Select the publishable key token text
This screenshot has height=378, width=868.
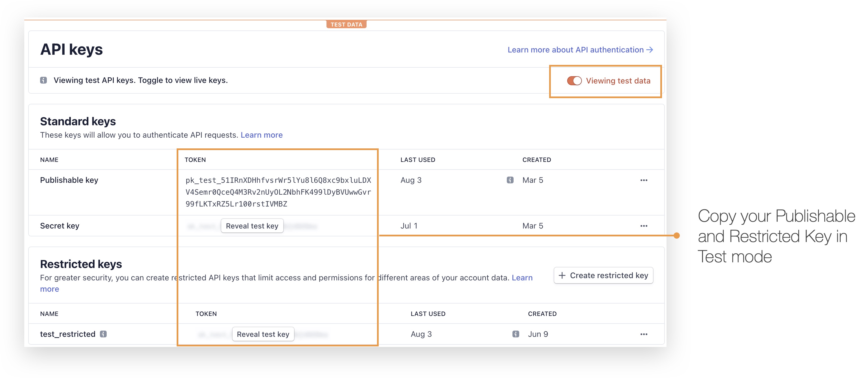278,192
